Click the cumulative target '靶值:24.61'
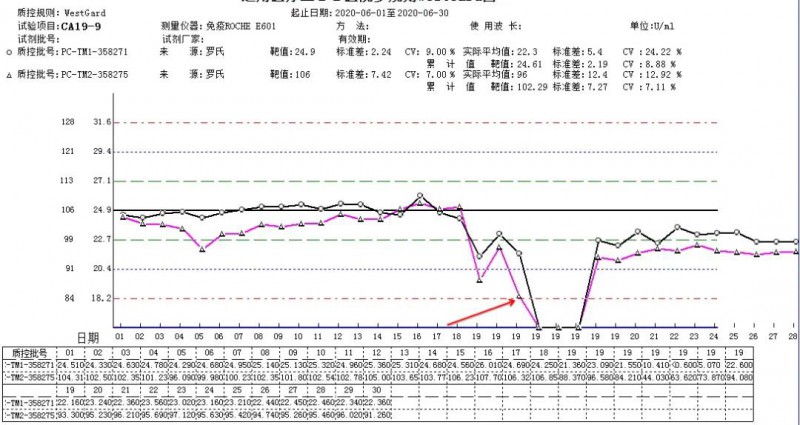Screen dimensions: 800x425 click(517, 64)
